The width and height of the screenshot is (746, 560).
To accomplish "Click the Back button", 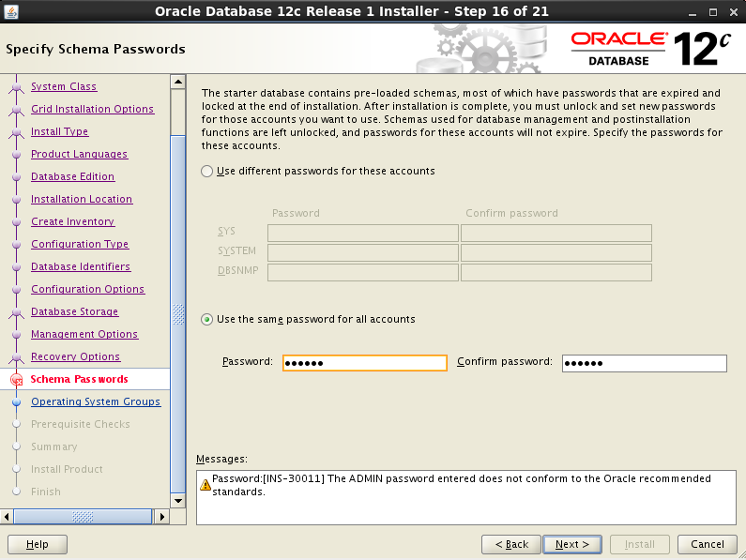I will tap(511, 544).
